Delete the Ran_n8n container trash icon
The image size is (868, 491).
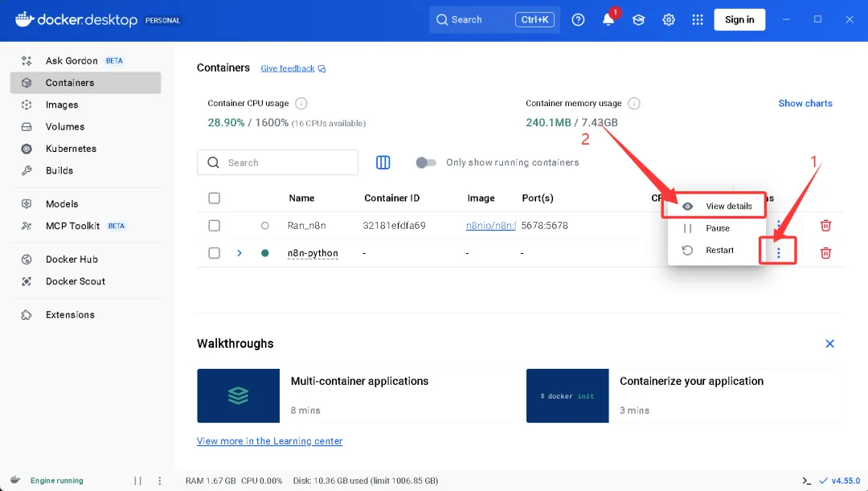(x=825, y=226)
